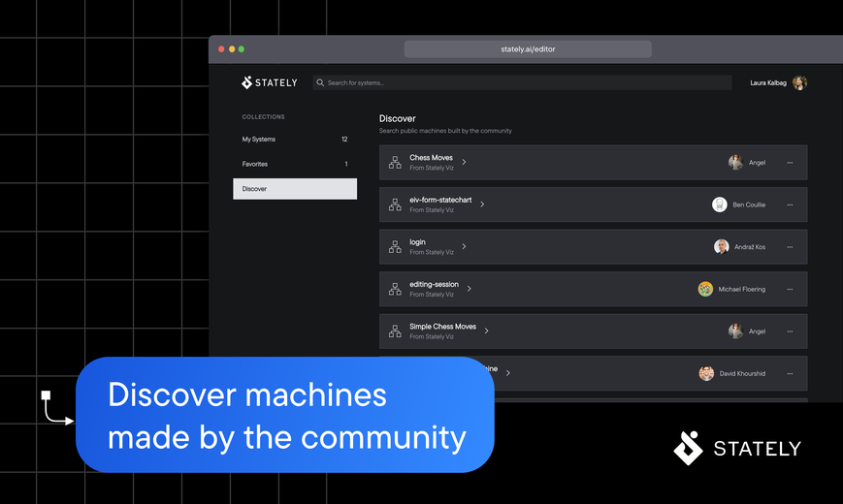This screenshot has height=504, width=843.
Task: Click the stately.ai/editor address bar
Action: pos(528,48)
